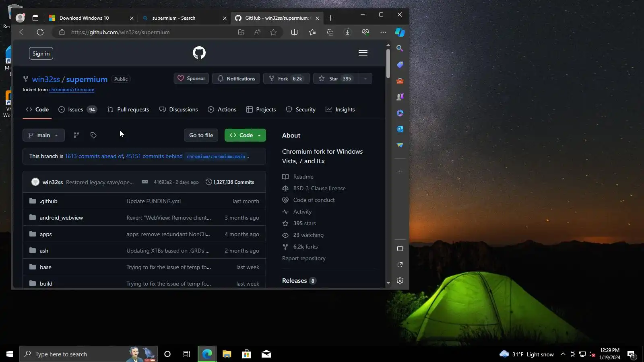Screen dimensions: 644x362
Task: Open the GitHub hamburger navigation menu
Action: coord(363,53)
